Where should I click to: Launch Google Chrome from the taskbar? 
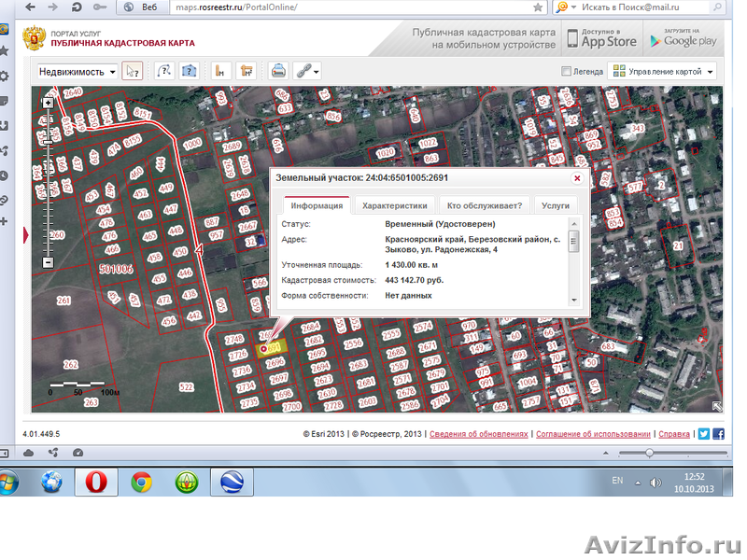click(142, 482)
